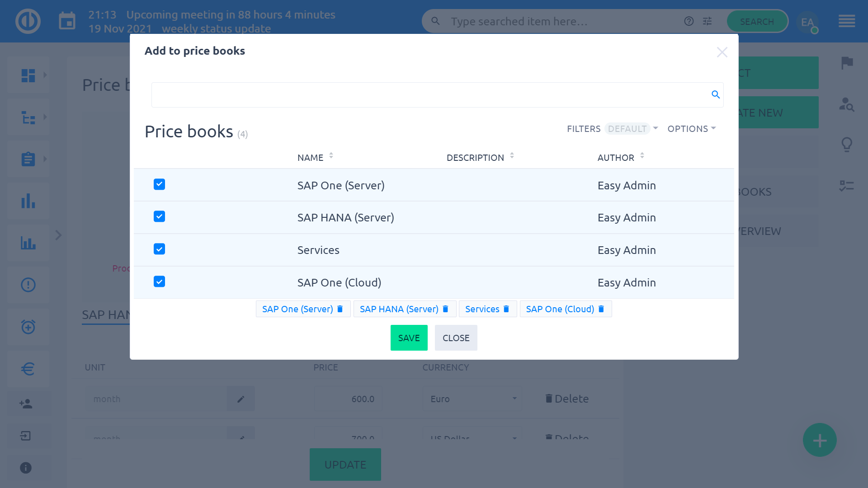This screenshot has height=488, width=868.
Task: Click the Easy Project logo icon
Action: (28, 21)
